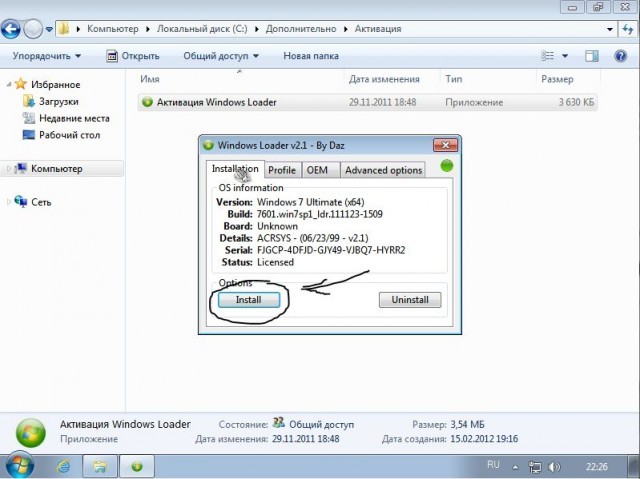
Task: Open Рабочий стол in navigation pane
Action: point(69,135)
